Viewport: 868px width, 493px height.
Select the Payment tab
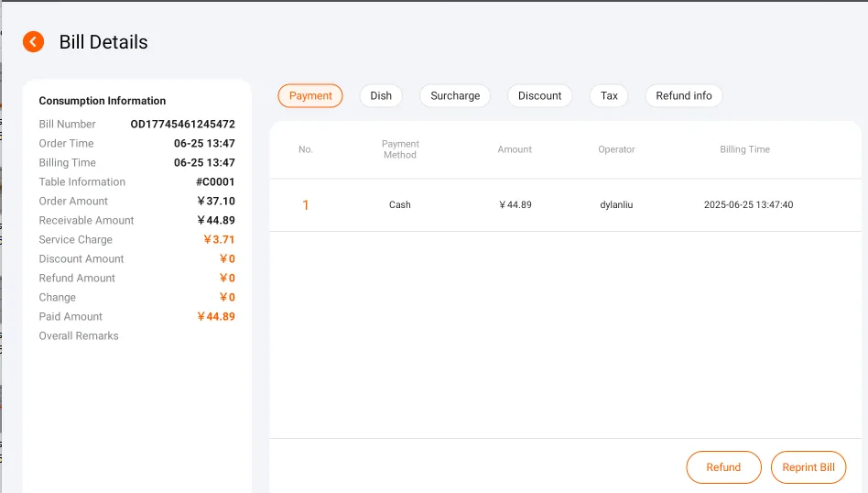coord(310,96)
